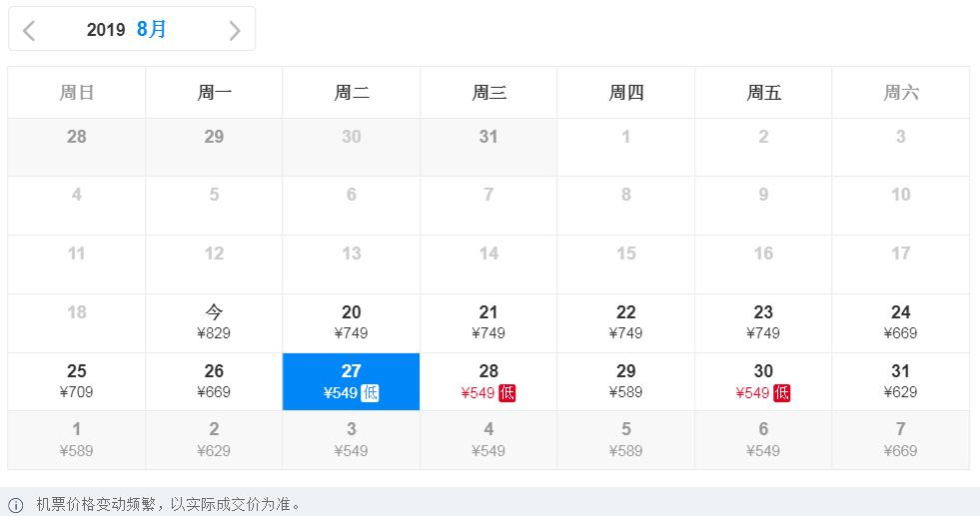Click the 周六 weekday column header

pyautogui.click(x=900, y=93)
